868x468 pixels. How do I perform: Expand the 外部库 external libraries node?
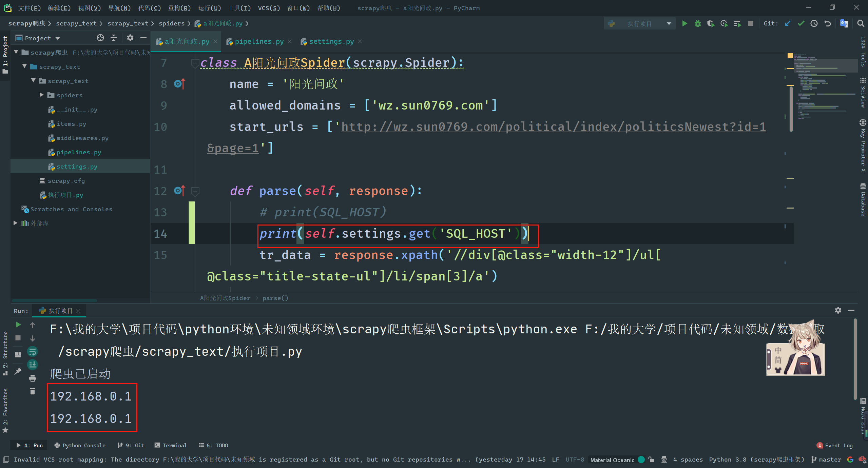coord(16,223)
